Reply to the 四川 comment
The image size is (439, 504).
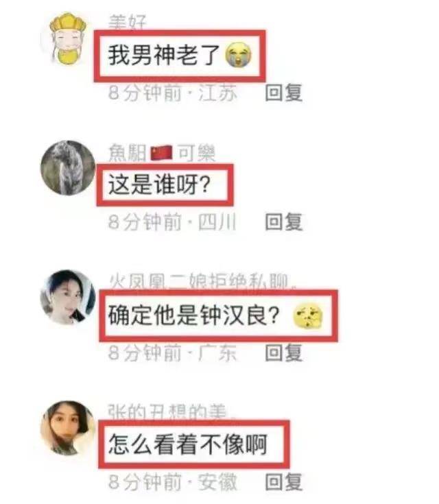[284, 221]
